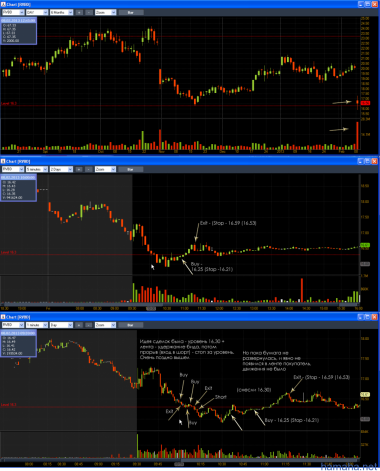Click the minus button in the 5 minute chart
380x471 pixels.
point(89,169)
